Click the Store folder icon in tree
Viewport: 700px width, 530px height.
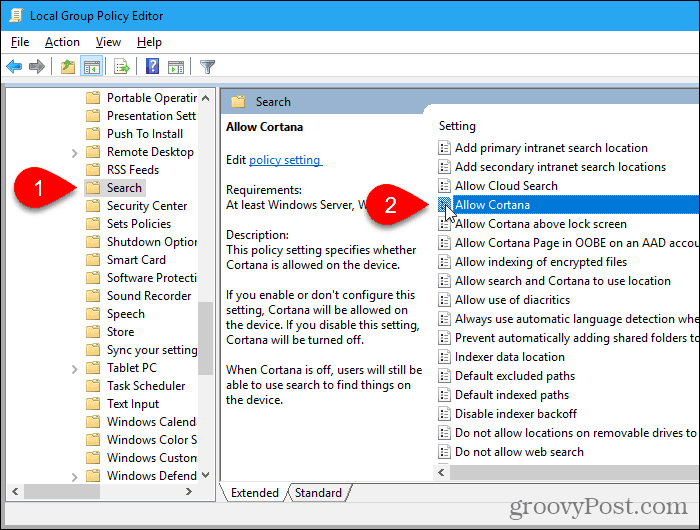(x=93, y=332)
